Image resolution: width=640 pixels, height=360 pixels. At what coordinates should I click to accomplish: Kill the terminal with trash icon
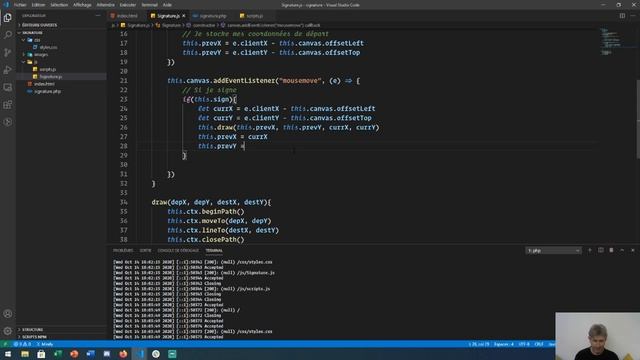click(x=611, y=250)
